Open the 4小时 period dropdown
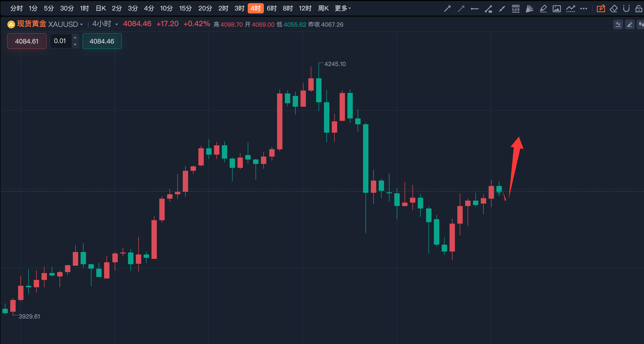This screenshot has height=344, width=644. pyautogui.click(x=105, y=24)
